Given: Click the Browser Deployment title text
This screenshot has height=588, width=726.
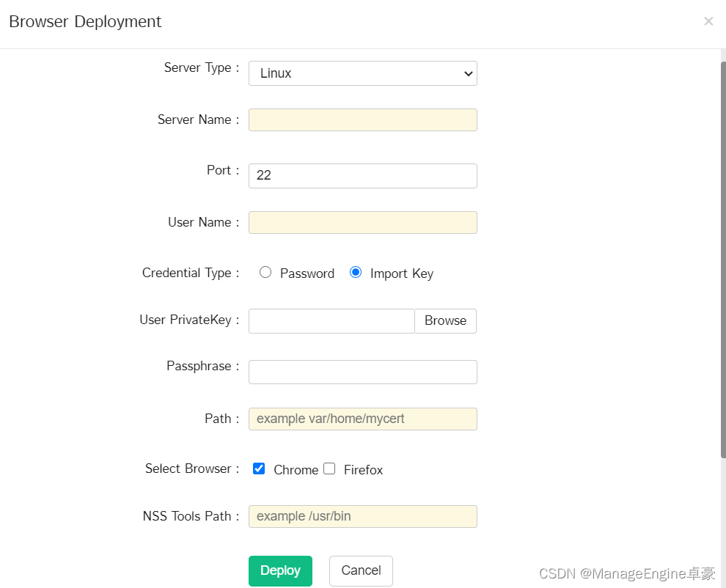Looking at the screenshot, I should [x=85, y=22].
